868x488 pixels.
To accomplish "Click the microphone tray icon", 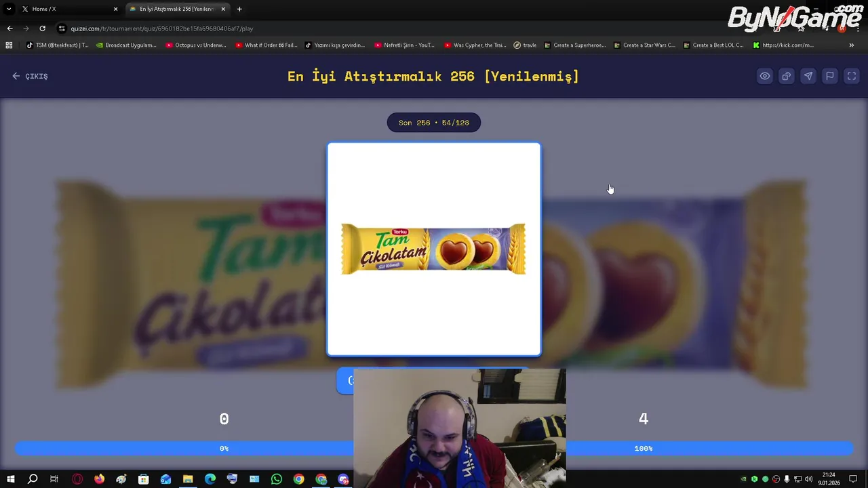I will tap(787, 479).
